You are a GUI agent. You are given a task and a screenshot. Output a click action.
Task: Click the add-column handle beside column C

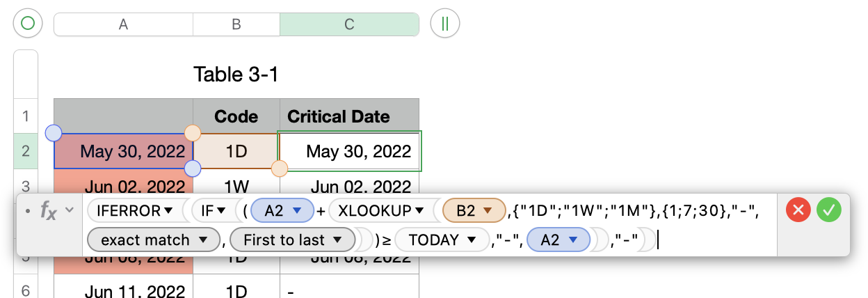point(445,24)
